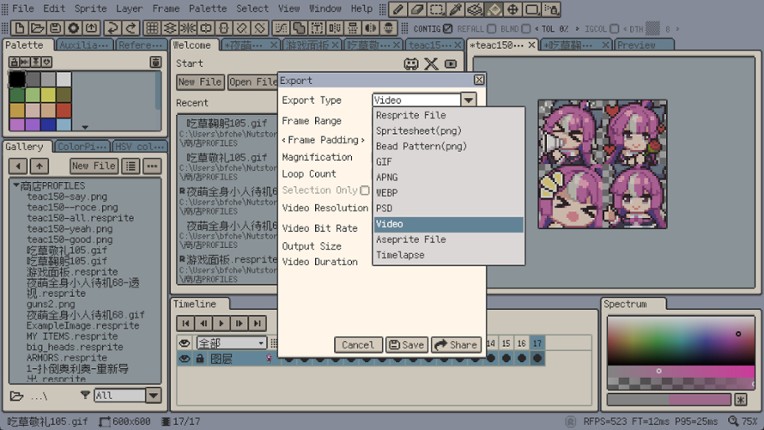
Task: Collapse the Export Type dropdown arrow
Action: [x=468, y=100]
